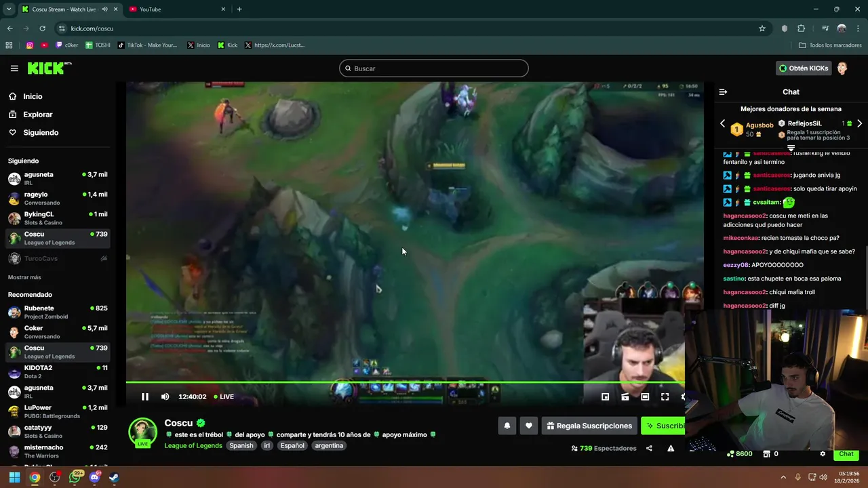Image resolution: width=868 pixels, height=488 pixels.
Task: Open the chat shop icon showing 0
Action: [x=770, y=454]
